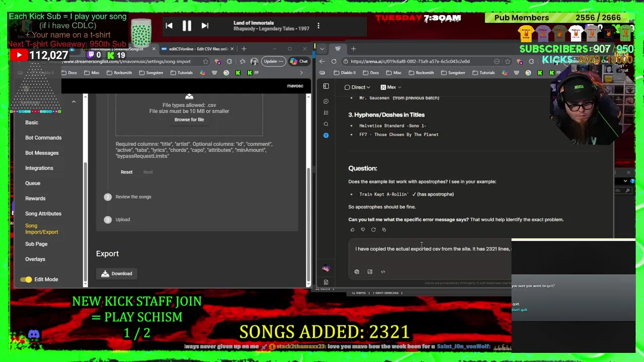Open Songsterr bookmark folder in left browser
The image size is (644, 362).
click(151, 72)
